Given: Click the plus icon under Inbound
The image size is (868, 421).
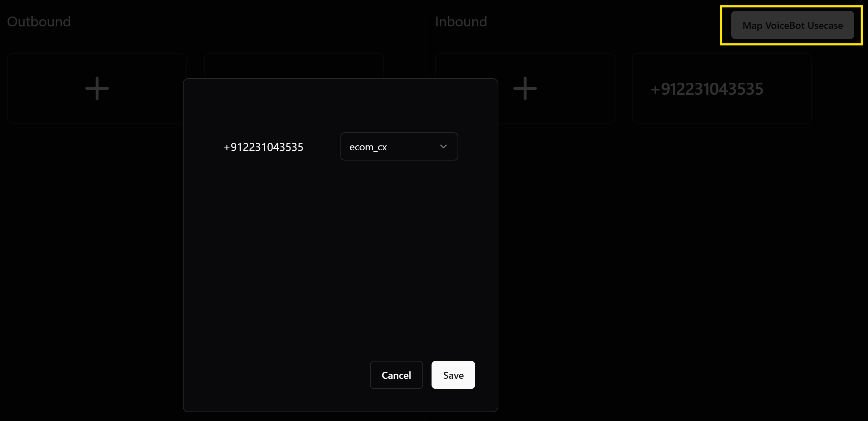Looking at the screenshot, I should [525, 88].
